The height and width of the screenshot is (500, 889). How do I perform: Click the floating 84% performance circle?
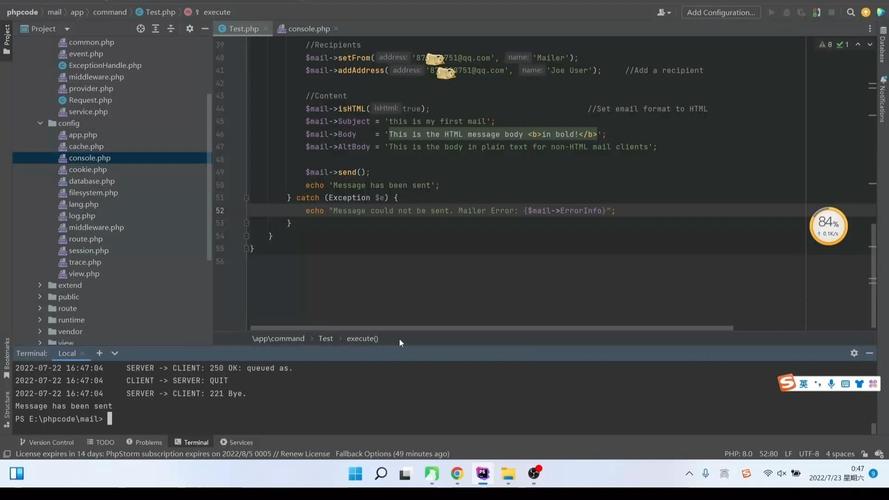(x=828, y=226)
